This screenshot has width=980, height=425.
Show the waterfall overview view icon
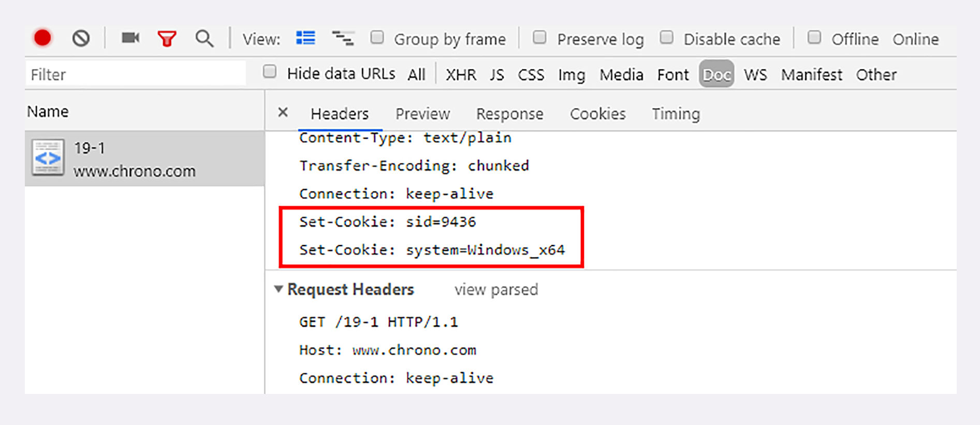[x=343, y=38]
